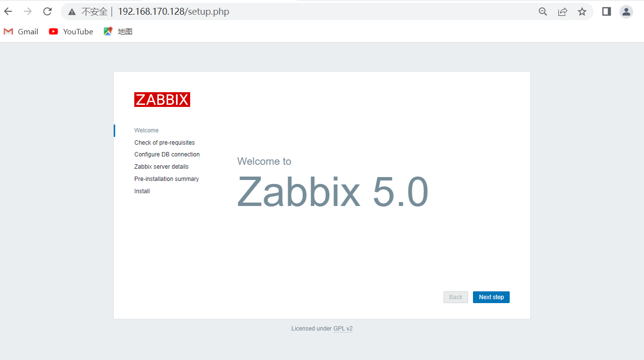Image resolution: width=644 pixels, height=360 pixels.
Task: Click the Next step button
Action: pyautogui.click(x=491, y=297)
